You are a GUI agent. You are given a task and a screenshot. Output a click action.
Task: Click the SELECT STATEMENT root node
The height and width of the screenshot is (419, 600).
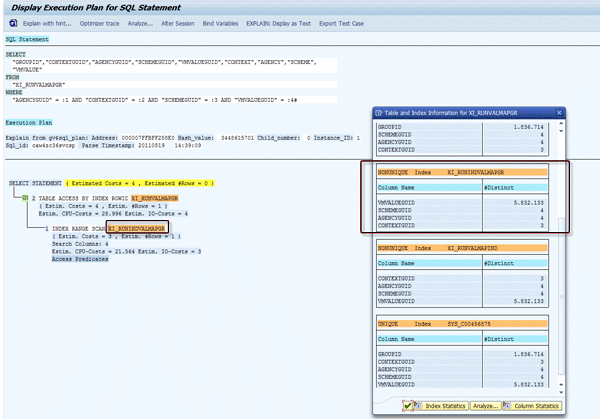click(x=33, y=184)
